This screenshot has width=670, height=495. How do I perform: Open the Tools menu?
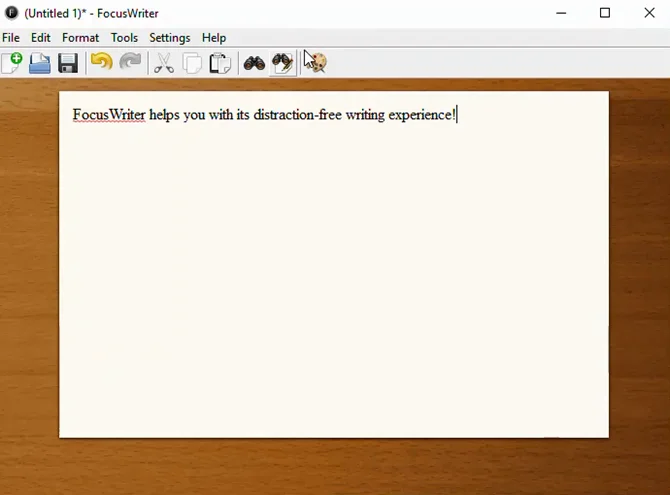click(125, 38)
